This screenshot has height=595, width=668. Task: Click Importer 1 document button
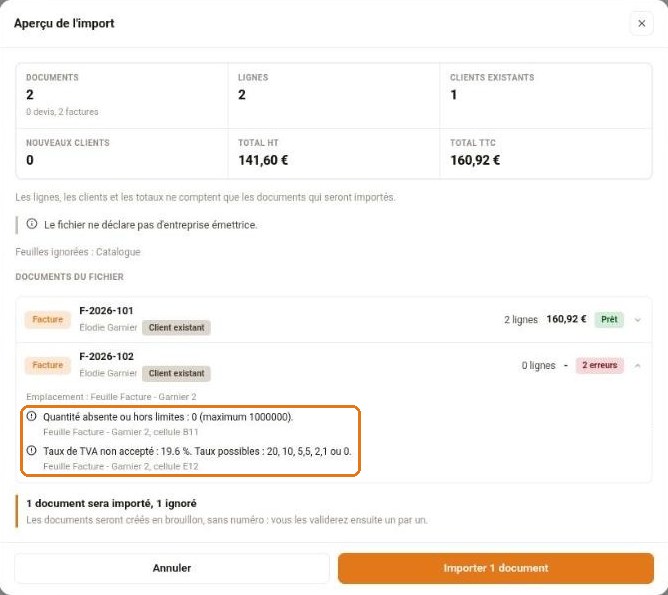click(x=495, y=568)
